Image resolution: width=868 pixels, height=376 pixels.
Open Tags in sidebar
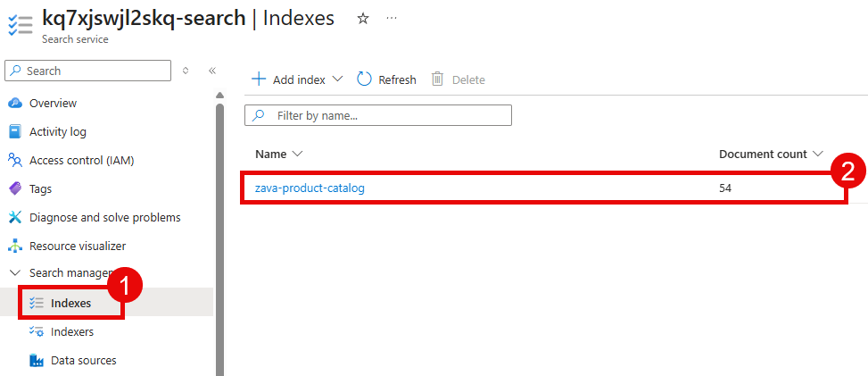(40, 189)
